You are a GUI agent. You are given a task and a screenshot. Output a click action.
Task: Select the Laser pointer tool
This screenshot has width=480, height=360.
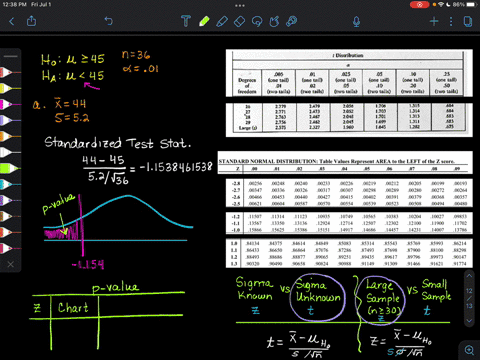coord(292,21)
